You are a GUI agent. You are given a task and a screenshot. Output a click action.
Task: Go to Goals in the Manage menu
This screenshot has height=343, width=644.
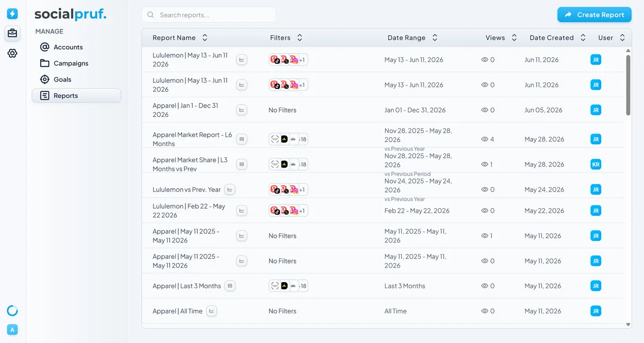77,79
